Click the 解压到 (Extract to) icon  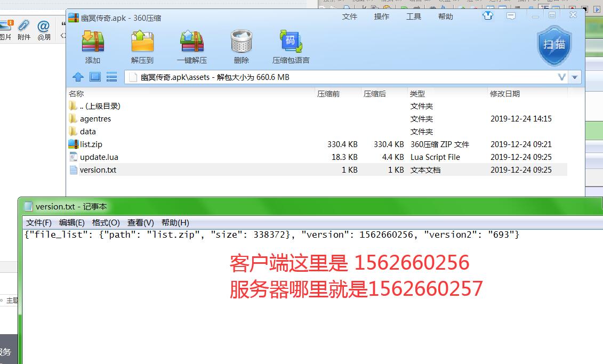[x=142, y=42]
